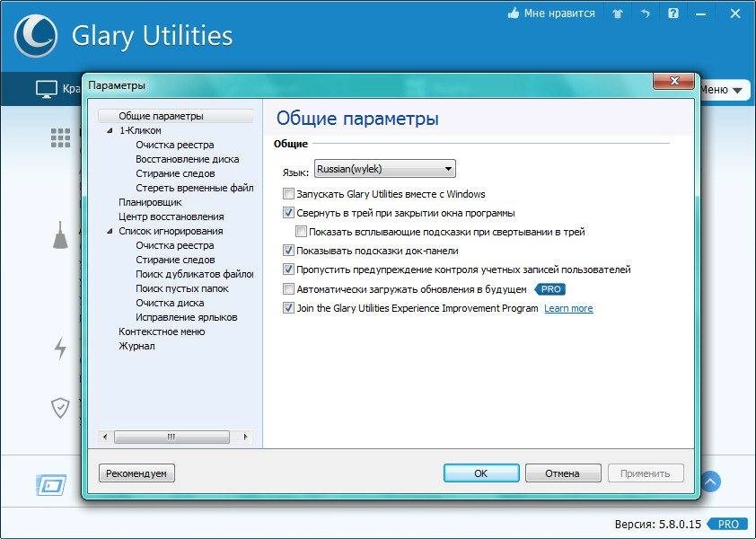Open 'Контекстное меню' settings page
The image size is (756, 539).
click(x=162, y=332)
